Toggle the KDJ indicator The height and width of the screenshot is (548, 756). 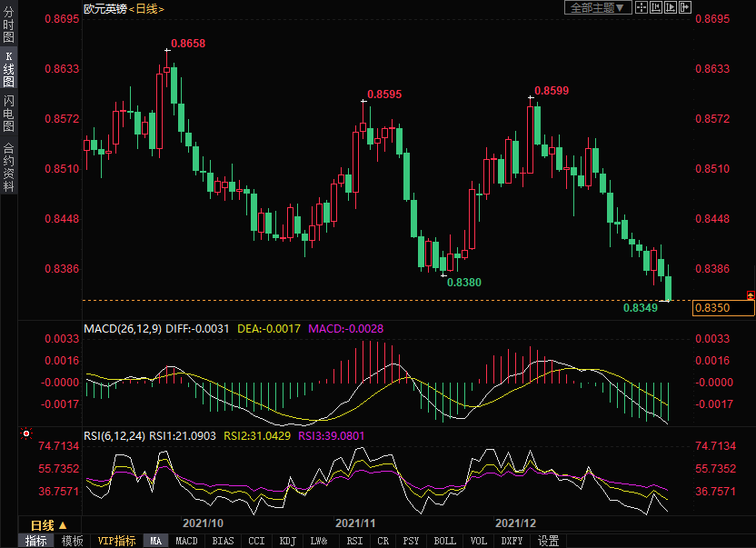(288, 541)
